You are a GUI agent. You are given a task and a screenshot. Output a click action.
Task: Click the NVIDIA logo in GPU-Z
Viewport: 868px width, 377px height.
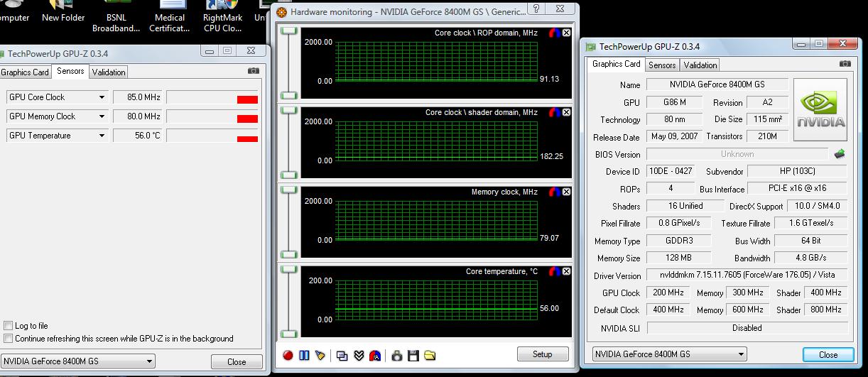820,109
